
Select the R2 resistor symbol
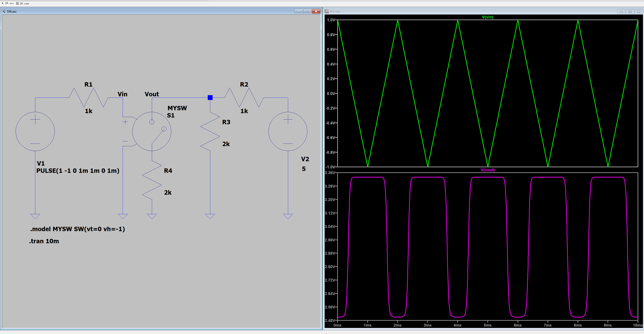[x=244, y=97]
